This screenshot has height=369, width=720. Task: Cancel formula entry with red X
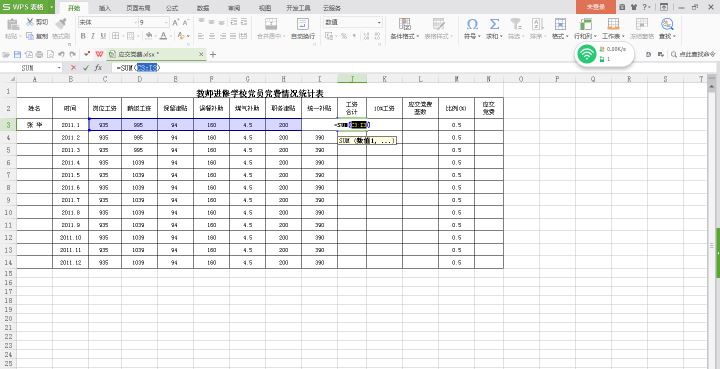tap(73, 67)
